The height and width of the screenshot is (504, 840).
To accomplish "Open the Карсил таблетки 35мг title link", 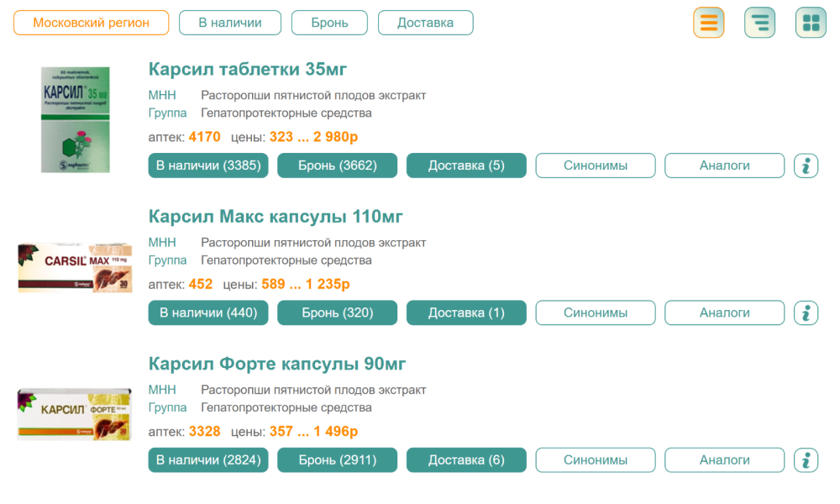I will pos(248,70).
